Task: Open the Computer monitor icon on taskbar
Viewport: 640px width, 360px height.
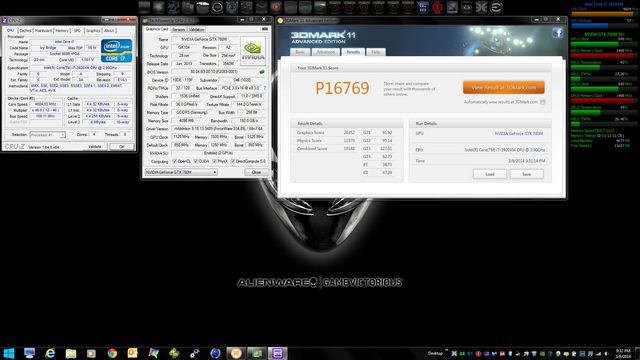Action: tap(29, 353)
